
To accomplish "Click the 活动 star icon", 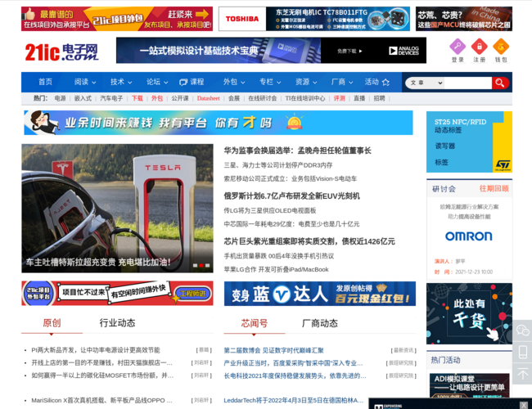I will point(385,82).
